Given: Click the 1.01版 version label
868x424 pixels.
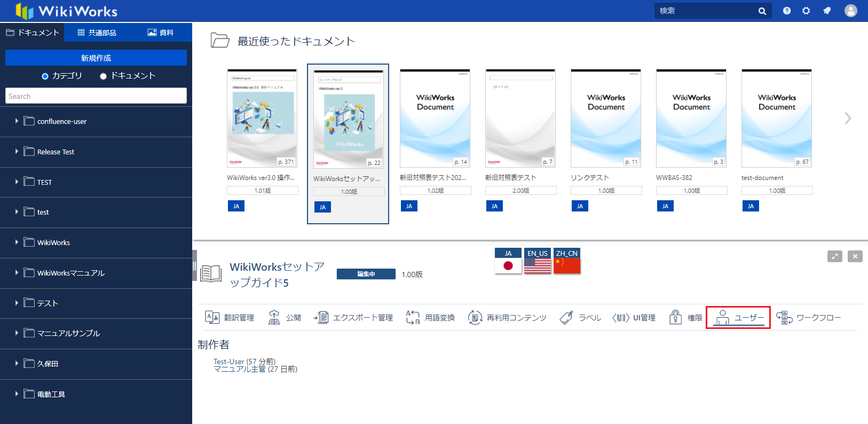Looking at the screenshot, I should (263, 191).
